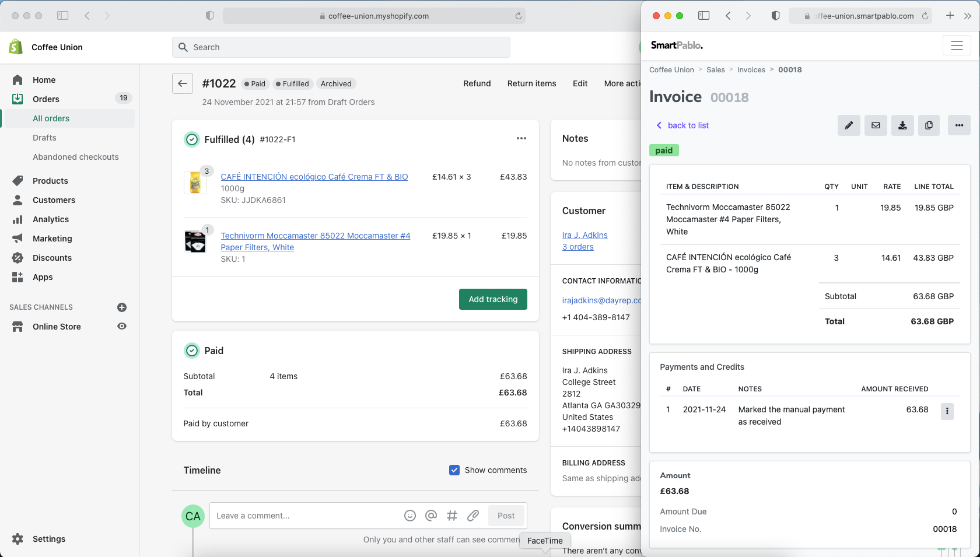Click the Settings gear icon
Screen dimensions: 980x557
17,539
